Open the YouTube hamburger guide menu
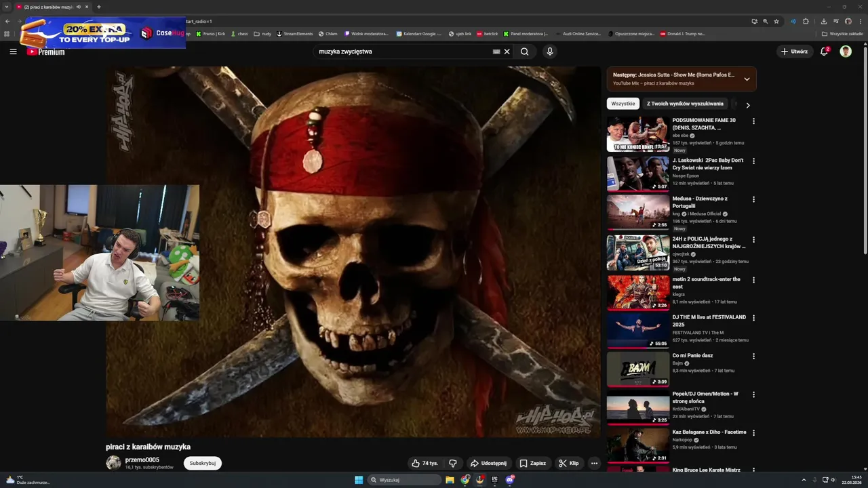The width and height of the screenshot is (868, 488). point(13,52)
